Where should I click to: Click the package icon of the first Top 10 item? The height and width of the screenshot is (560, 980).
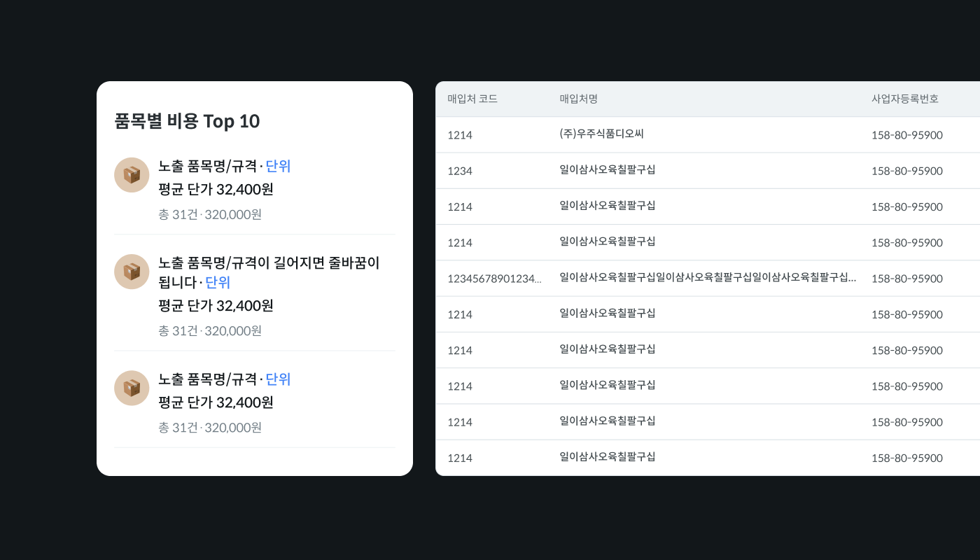point(132,175)
